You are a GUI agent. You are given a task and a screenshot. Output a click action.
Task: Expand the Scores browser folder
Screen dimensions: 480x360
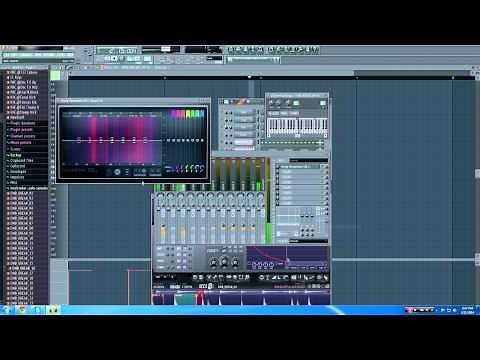(x=15, y=149)
